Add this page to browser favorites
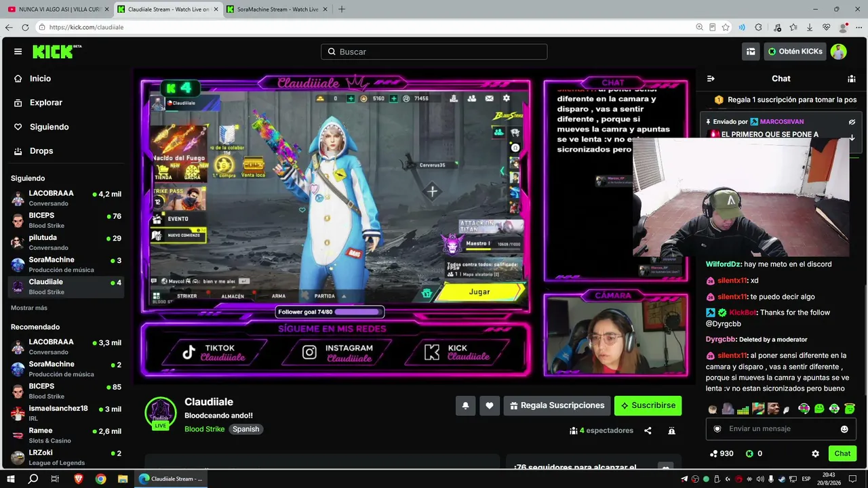Screen dimensions: 868x488 726,27
